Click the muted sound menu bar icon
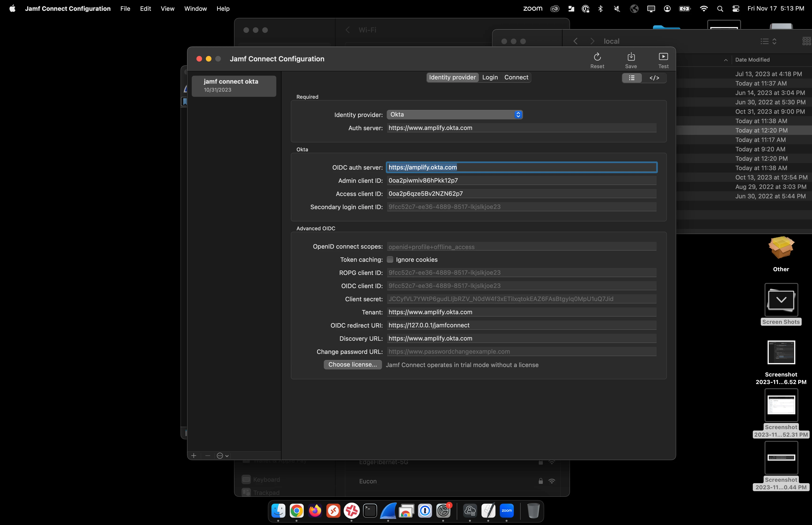The width and height of the screenshot is (812, 525). [x=617, y=8]
